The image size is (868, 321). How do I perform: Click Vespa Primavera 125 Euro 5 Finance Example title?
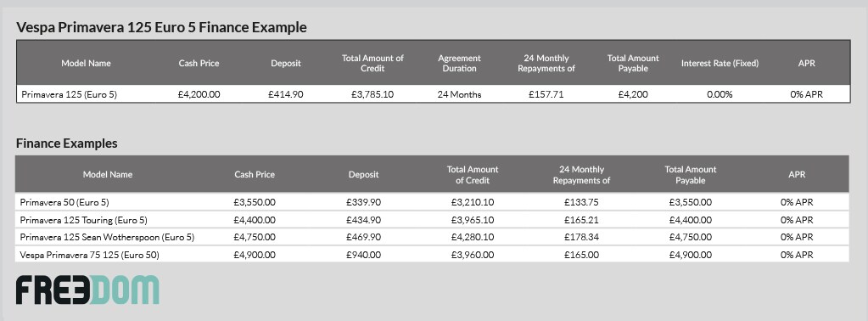[x=161, y=27]
